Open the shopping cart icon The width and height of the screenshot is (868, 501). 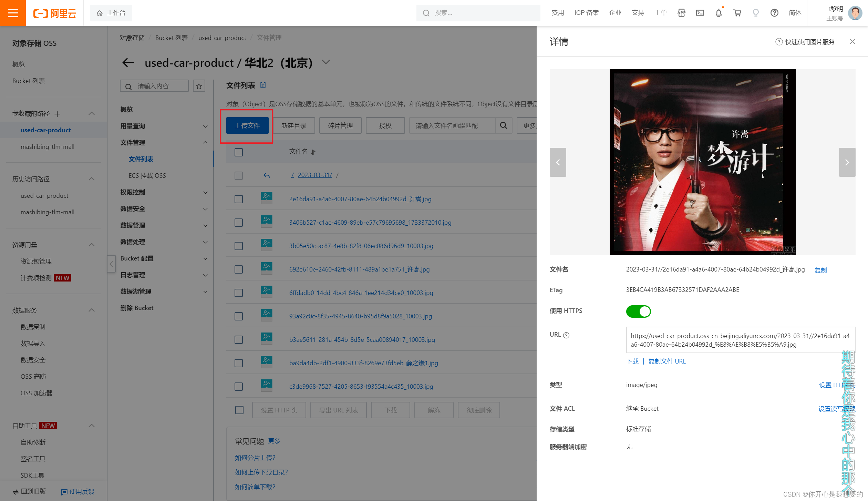point(737,13)
